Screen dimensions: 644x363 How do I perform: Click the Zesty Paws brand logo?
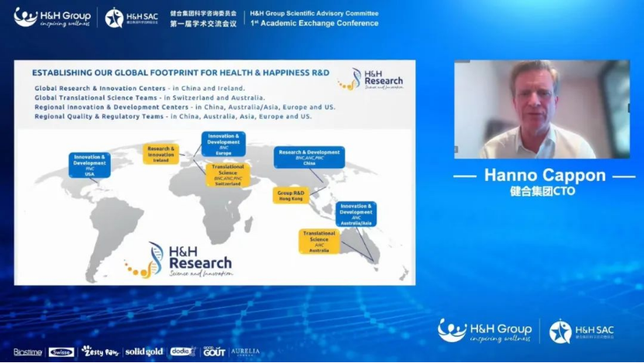point(100,351)
